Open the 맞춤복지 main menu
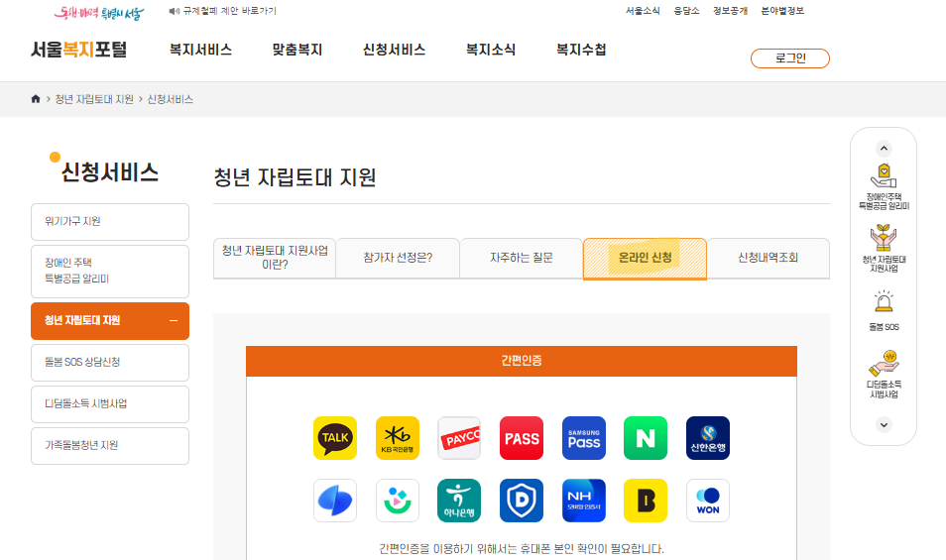The height and width of the screenshot is (560, 946). click(x=297, y=50)
